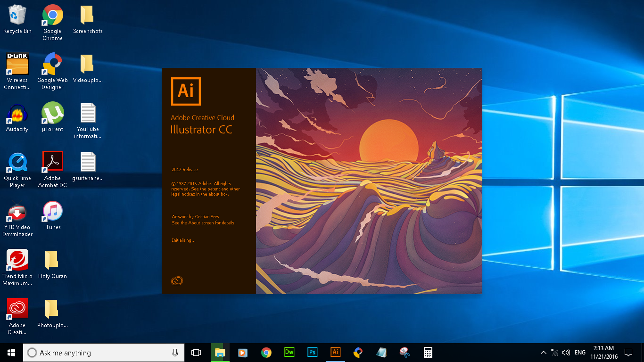The width and height of the screenshot is (644, 362).
Task: Launch Google Chrome from the desktop
Action: (x=52, y=23)
